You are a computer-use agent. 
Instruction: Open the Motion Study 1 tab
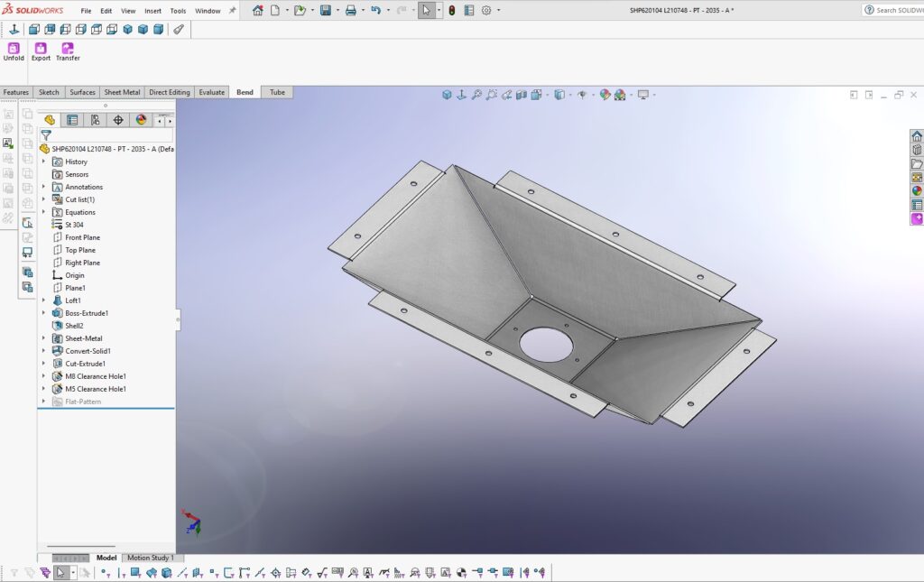coord(151,558)
